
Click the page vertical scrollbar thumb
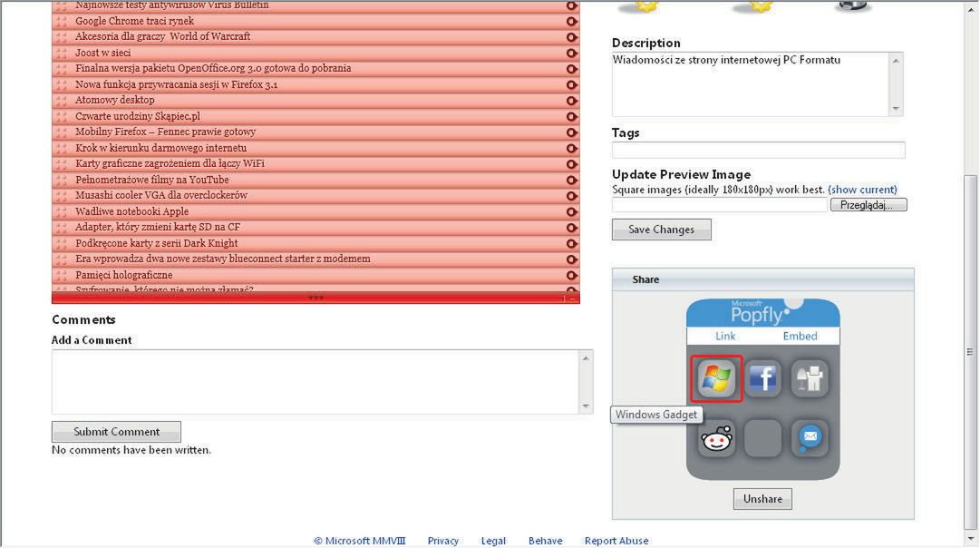970,350
